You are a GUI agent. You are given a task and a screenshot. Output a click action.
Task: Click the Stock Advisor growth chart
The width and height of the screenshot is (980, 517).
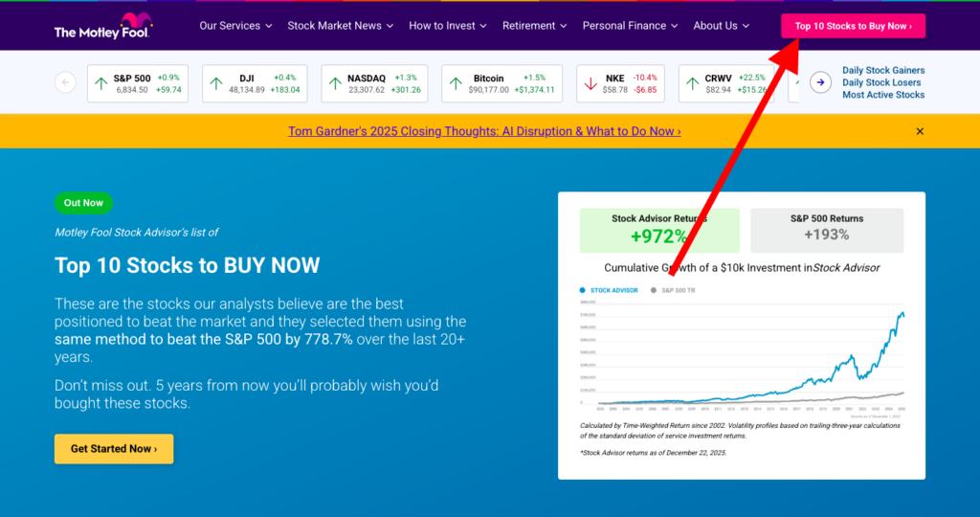(741, 349)
